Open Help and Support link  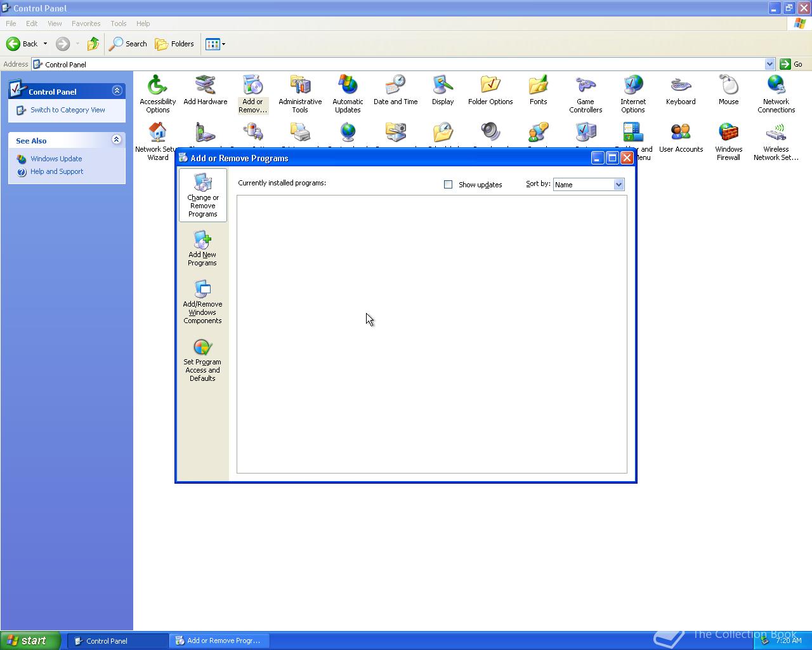pos(57,171)
